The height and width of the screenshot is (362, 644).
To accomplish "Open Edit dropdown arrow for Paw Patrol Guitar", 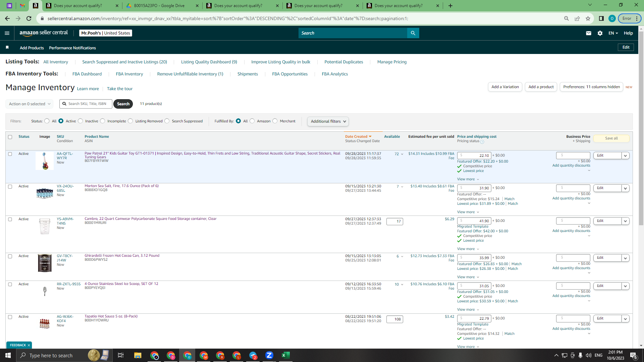I will (x=625, y=156).
